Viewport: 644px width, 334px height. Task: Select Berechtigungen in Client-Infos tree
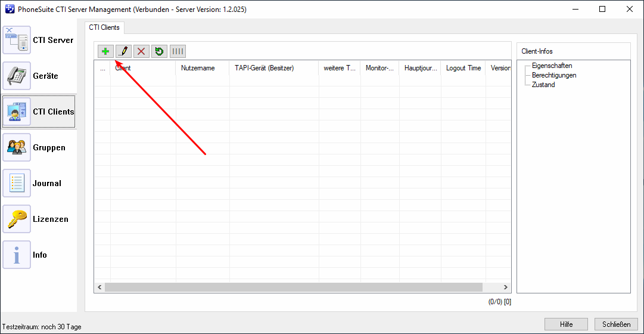[x=554, y=75]
